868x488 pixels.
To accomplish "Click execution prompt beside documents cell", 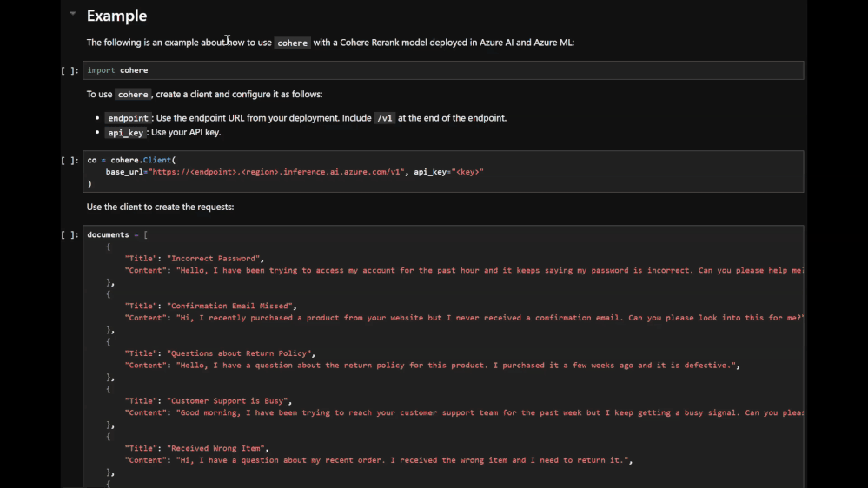I will click(x=70, y=234).
